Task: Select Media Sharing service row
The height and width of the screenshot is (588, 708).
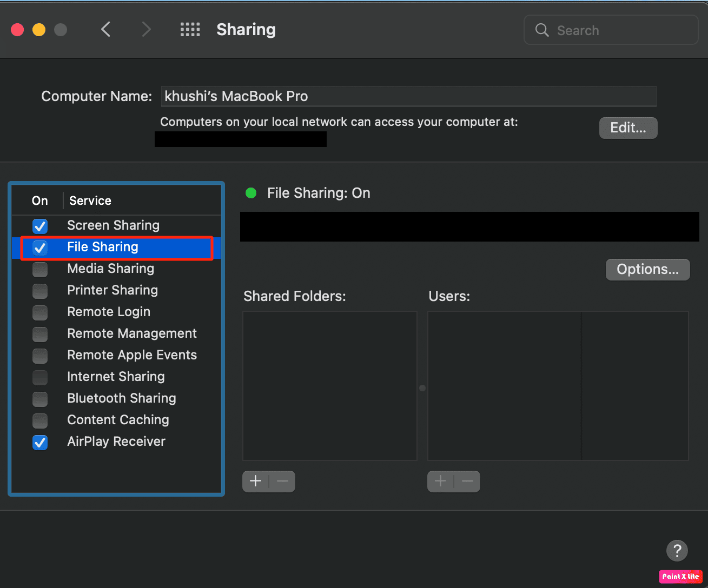Action: [x=116, y=269]
